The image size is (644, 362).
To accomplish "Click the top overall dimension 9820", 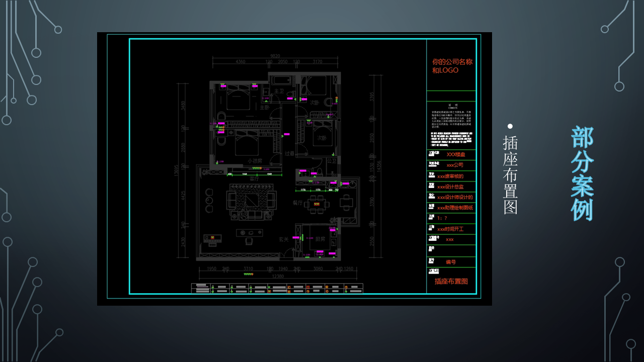I will (275, 56).
